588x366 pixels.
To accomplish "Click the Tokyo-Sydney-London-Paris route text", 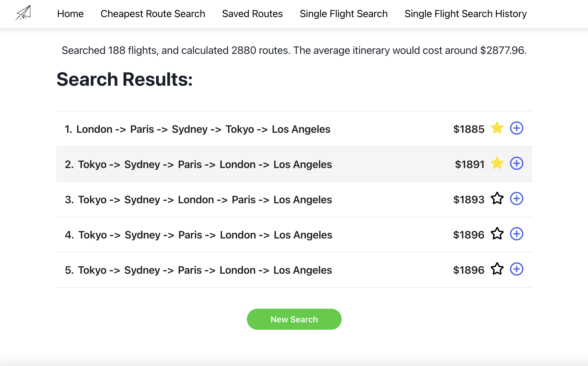I will point(198,200).
